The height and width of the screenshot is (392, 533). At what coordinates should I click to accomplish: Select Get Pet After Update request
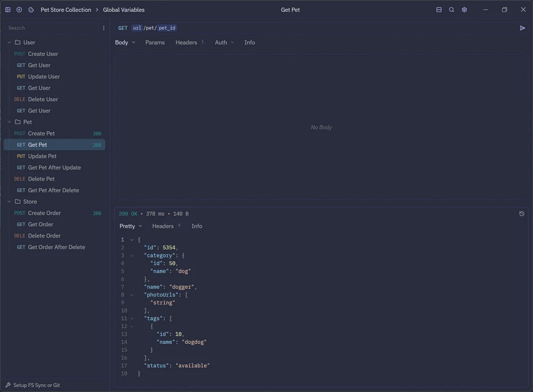pos(54,167)
